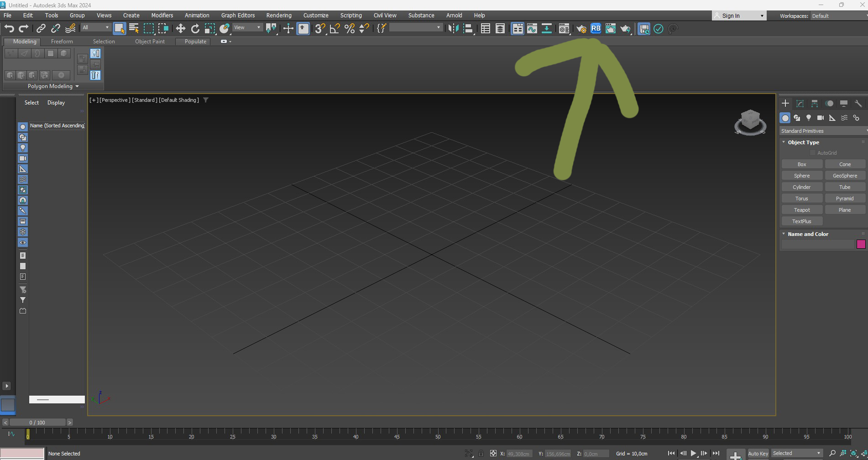Open the Utilities wrench panel

858,104
